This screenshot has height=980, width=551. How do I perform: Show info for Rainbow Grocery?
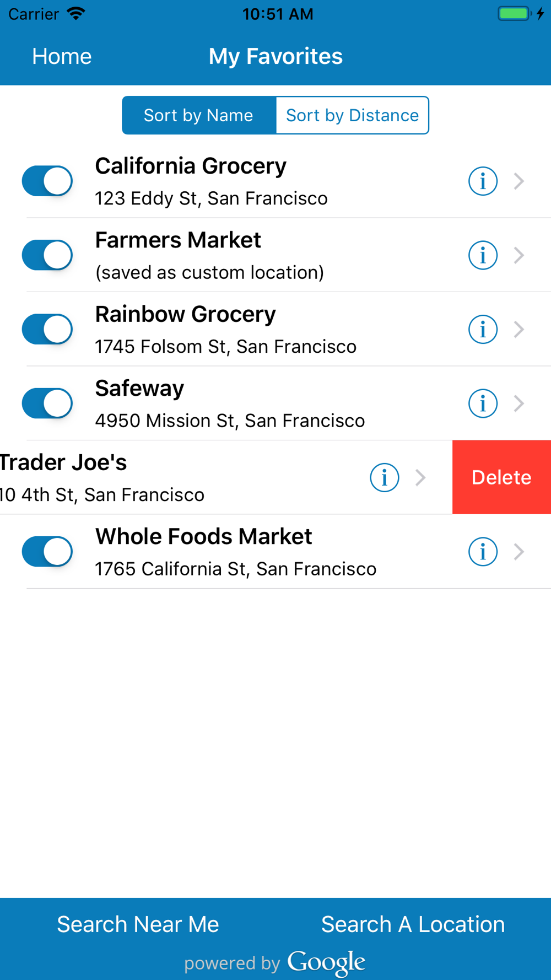(x=483, y=329)
